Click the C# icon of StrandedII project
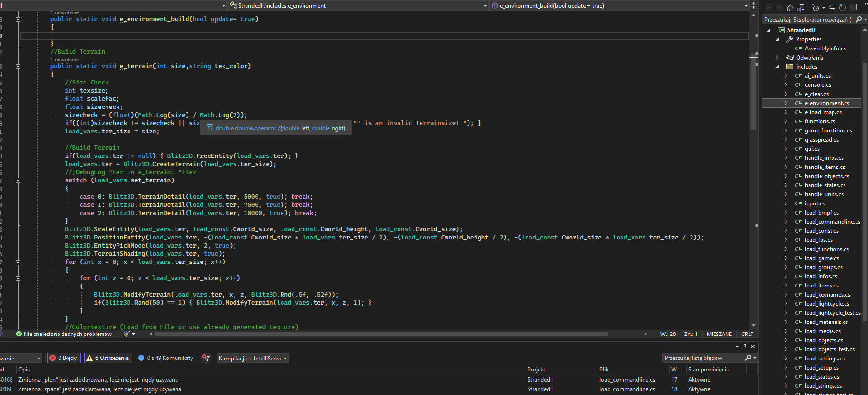 click(x=781, y=30)
